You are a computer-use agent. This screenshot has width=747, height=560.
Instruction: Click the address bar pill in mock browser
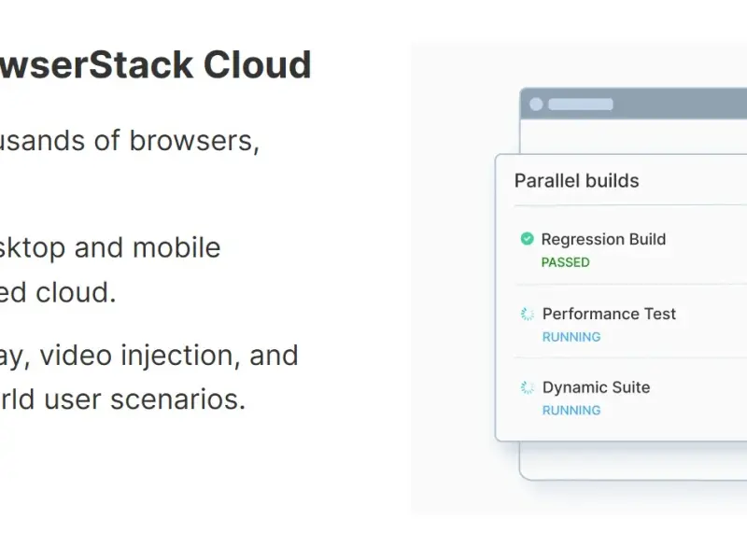pyautogui.click(x=581, y=105)
